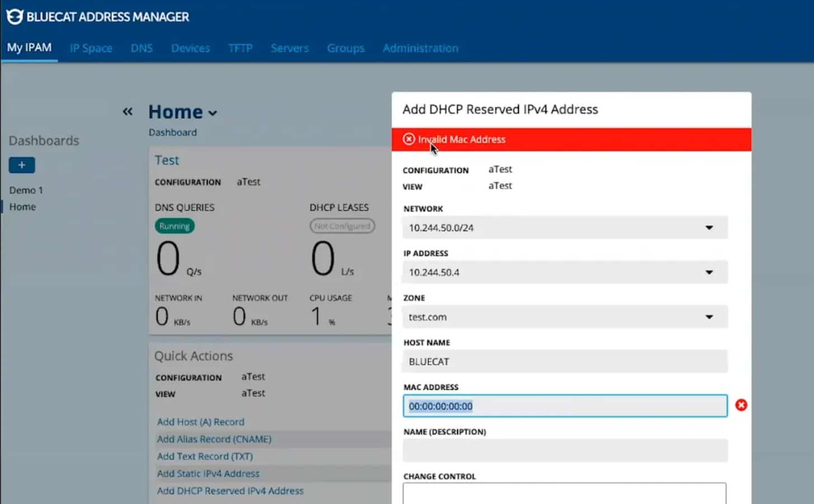
Task: Click the DNS QUERIES label
Action: tap(185, 208)
